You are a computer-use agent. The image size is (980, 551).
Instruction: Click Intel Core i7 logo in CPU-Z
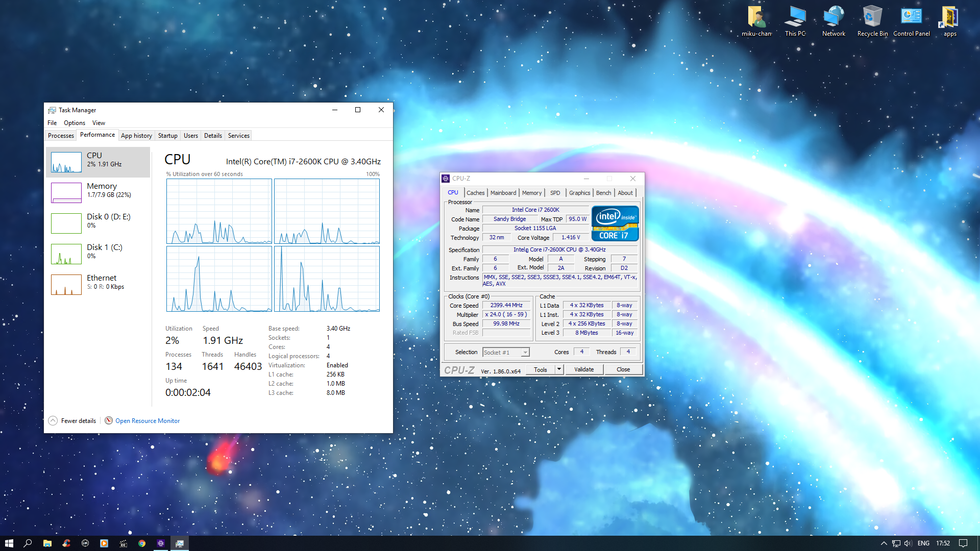point(615,223)
